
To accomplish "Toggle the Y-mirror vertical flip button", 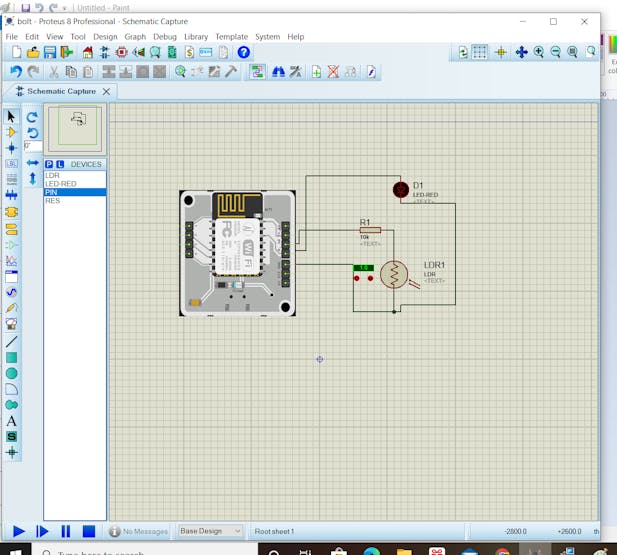I will tap(32, 178).
